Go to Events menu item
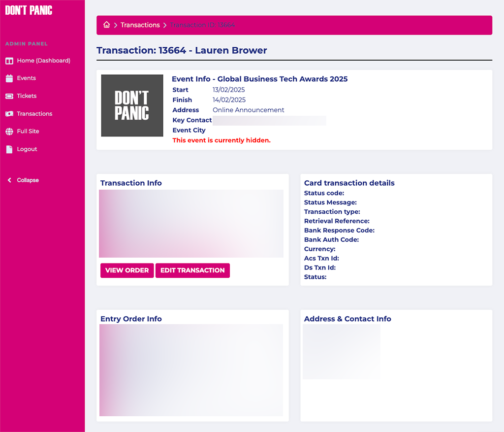Viewport: 504px width, 432px height. coord(26,78)
